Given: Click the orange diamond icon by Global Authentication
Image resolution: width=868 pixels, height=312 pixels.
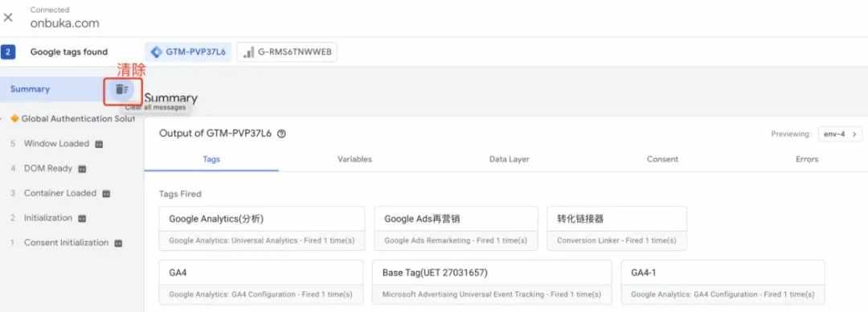Looking at the screenshot, I should [15, 118].
